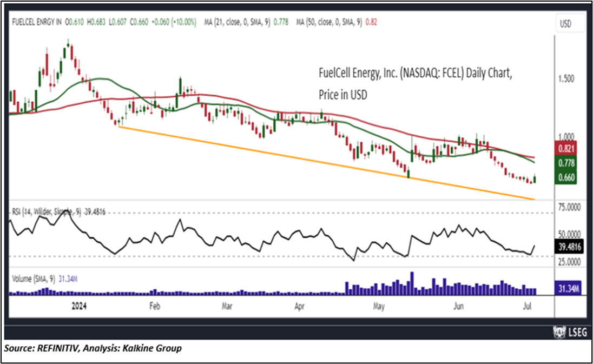Click the 0.778 green price tag

click(x=566, y=163)
